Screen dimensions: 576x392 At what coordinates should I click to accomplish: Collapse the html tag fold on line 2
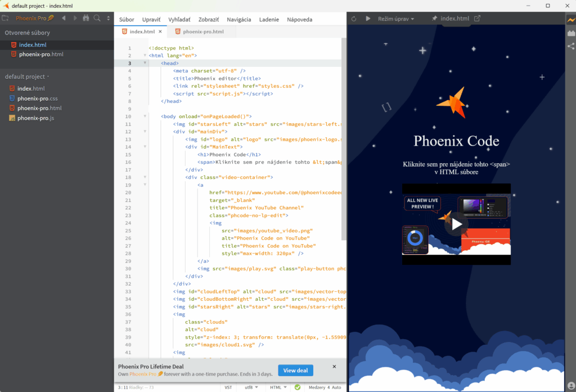pyautogui.click(x=145, y=56)
